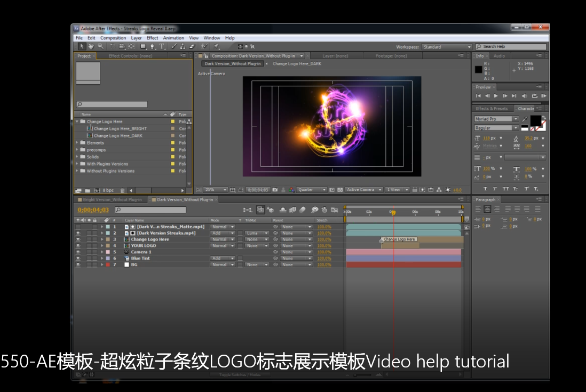Screen dimensions: 586x392
Task: Select the Puppet Pin tool
Action: pos(216,46)
